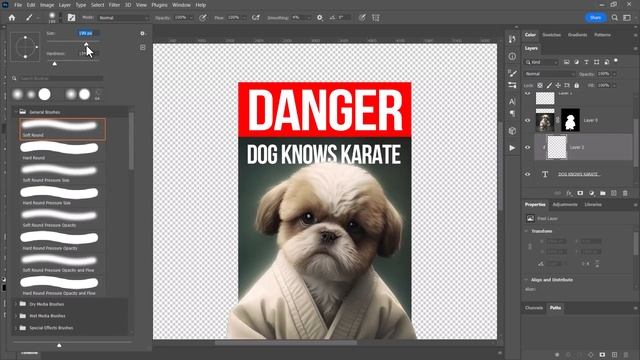Hide Layer 2 visibility eye
The width and height of the screenshot is (640, 360).
528,147
